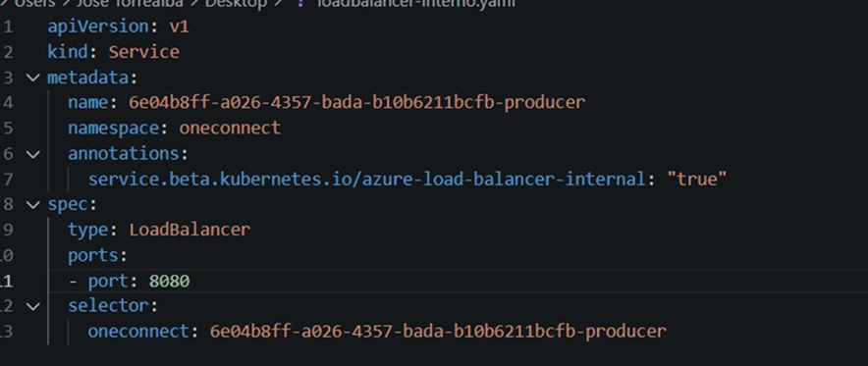Open the loadbalancer-interno.yaml breadcrumb item
The width and height of the screenshot is (868, 366).
tap(415, 3)
